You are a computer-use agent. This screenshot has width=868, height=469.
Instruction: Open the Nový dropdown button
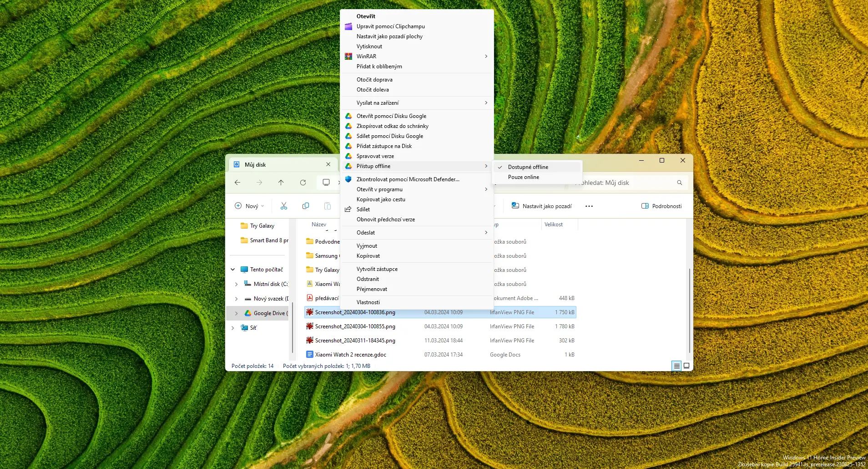[249, 206]
